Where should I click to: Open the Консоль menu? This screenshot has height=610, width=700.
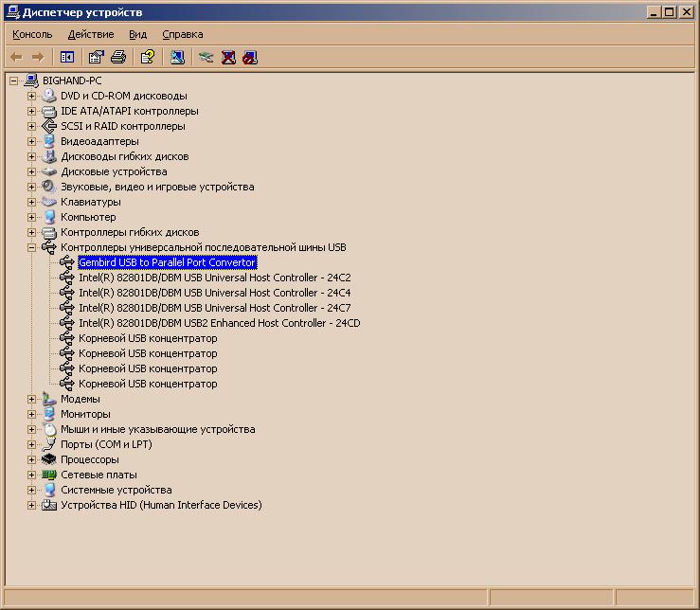[32, 34]
